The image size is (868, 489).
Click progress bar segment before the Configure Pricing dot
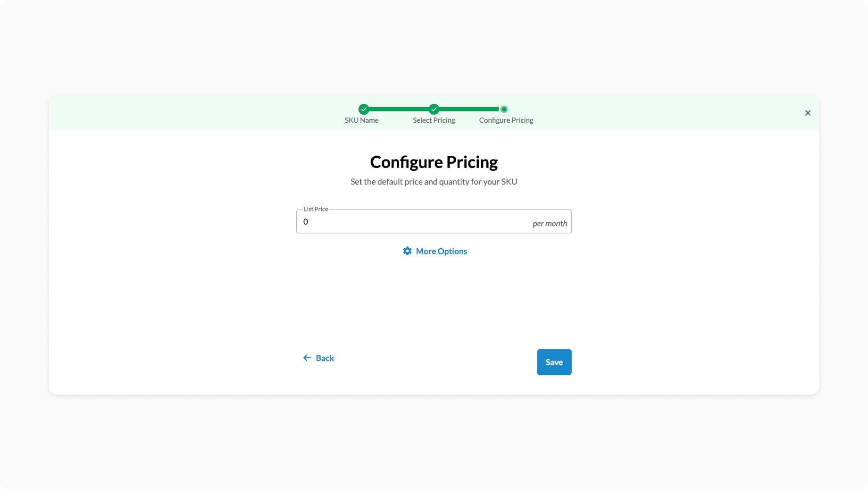click(x=469, y=109)
